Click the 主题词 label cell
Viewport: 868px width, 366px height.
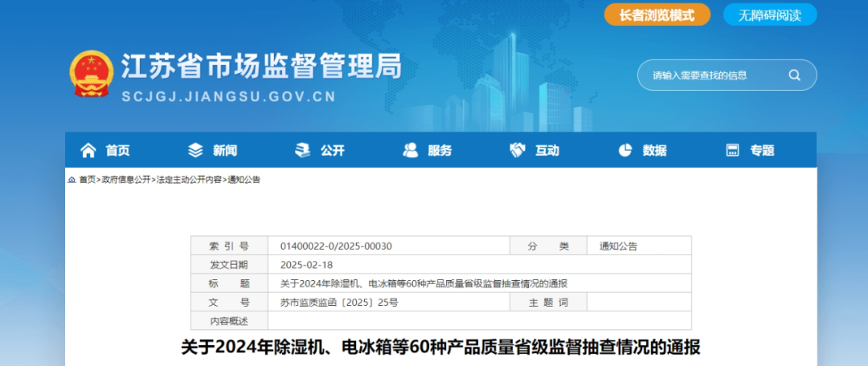click(548, 303)
